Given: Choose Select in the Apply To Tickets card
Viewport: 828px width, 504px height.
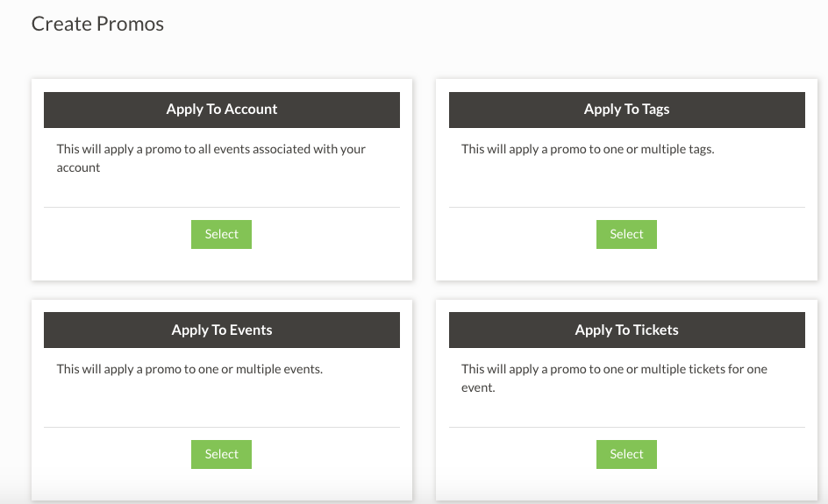Looking at the screenshot, I should pos(626,454).
